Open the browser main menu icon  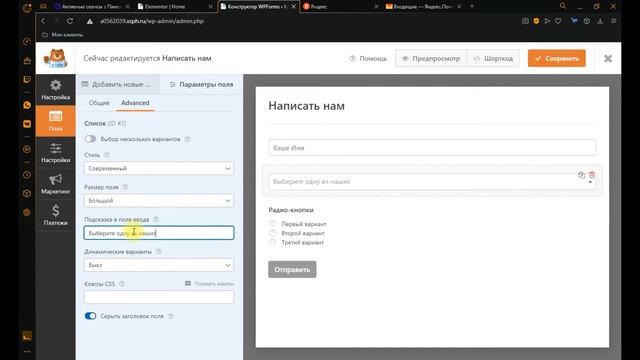point(613,21)
